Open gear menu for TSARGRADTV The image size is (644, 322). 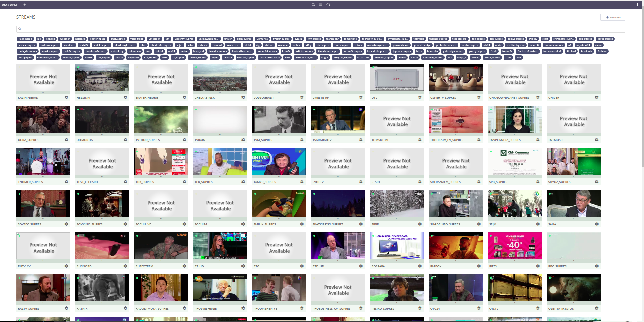[361, 140]
